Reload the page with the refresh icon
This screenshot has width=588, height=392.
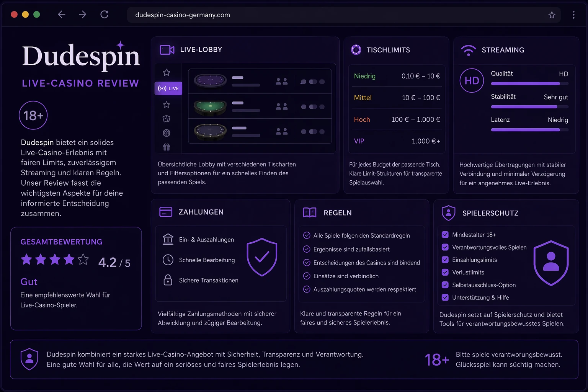tap(105, 15)
